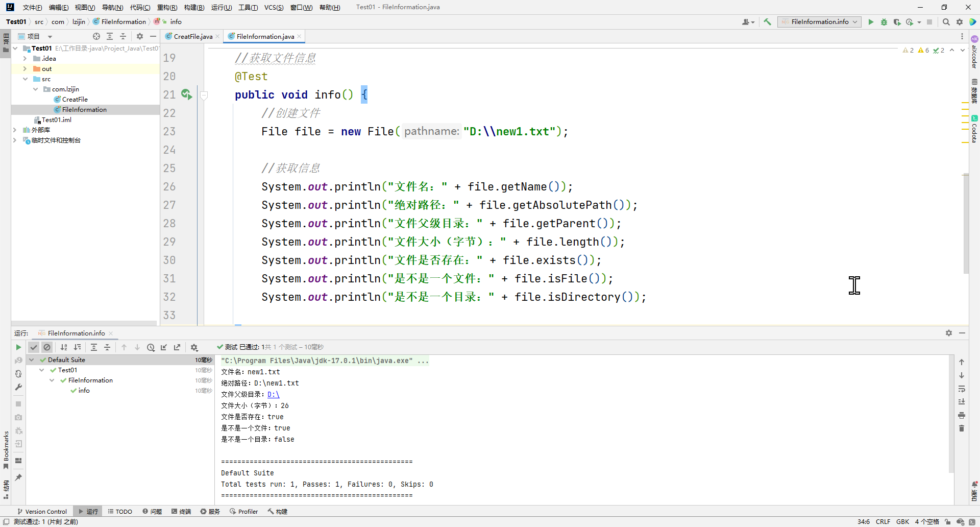Viewport: 980px width, 527px height.
Task: Toggle show passed tests checkmark button
Action: 34,347
